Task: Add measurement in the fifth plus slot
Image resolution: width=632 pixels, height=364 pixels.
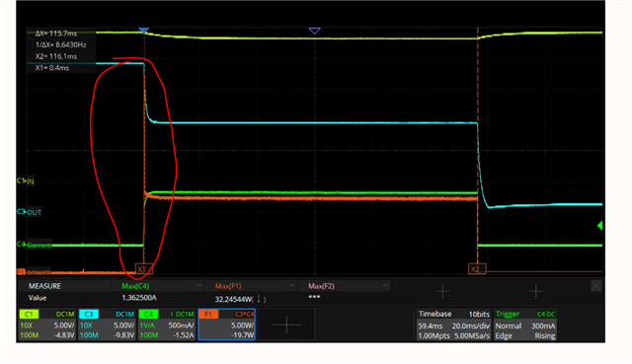Action: 535,291
